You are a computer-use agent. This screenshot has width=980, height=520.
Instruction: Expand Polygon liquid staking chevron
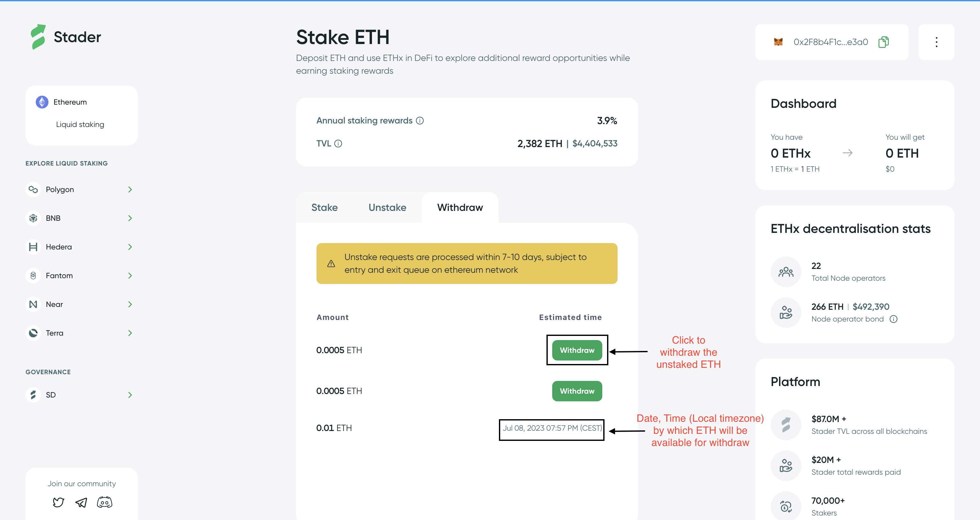(130, 189)
